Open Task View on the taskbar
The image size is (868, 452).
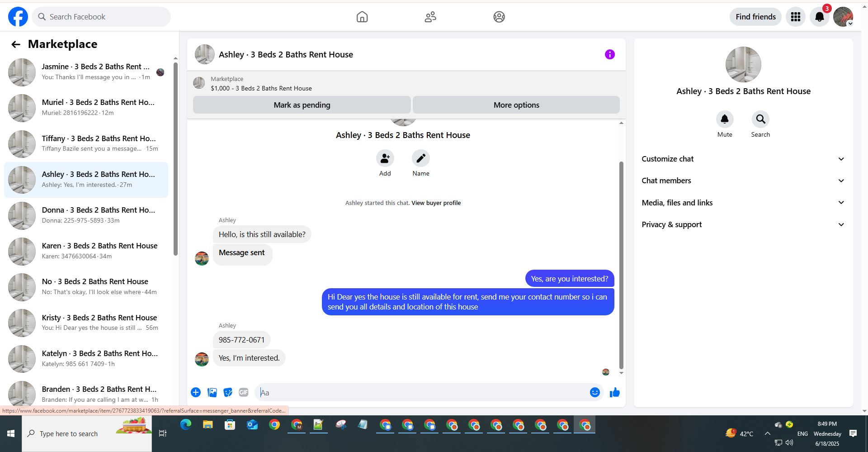point(163,433)
